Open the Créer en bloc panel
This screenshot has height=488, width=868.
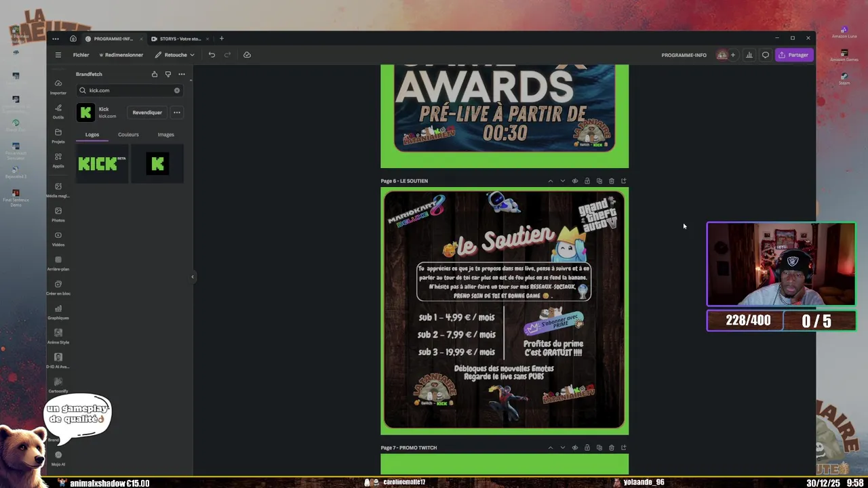tap(58, 287)
